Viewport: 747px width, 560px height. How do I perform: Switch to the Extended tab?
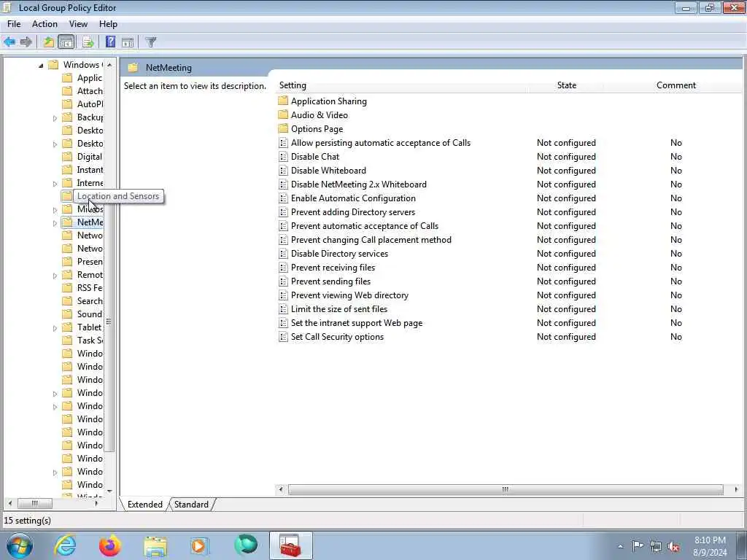tap(145, 505)
